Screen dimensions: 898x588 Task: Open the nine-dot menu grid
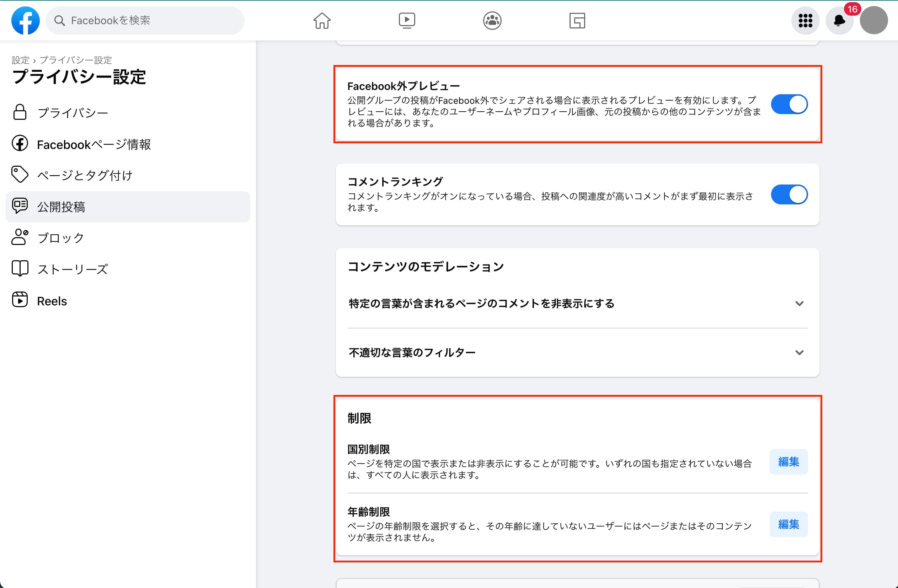(805, 20)
